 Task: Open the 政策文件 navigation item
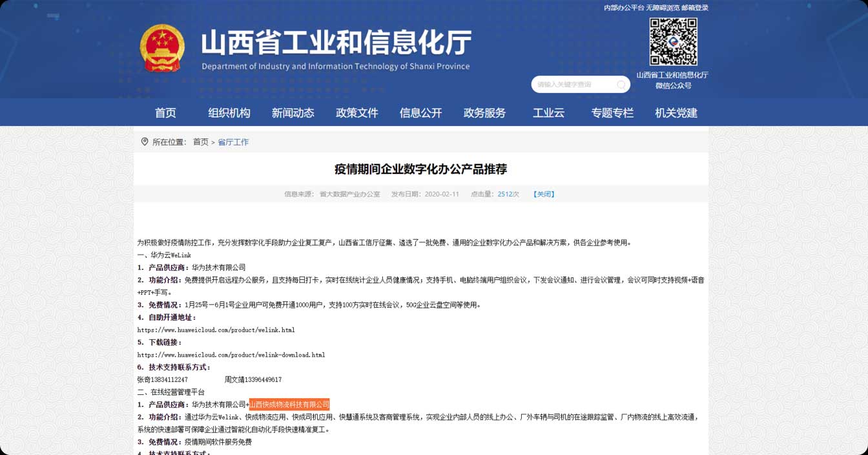point(357,112)
